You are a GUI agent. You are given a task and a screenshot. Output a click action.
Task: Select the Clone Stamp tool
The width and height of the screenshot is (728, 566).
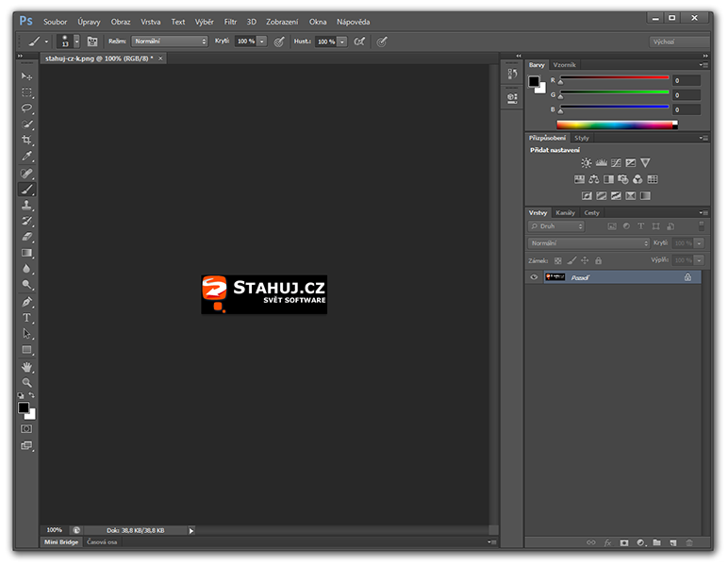[x=27, y=205]
